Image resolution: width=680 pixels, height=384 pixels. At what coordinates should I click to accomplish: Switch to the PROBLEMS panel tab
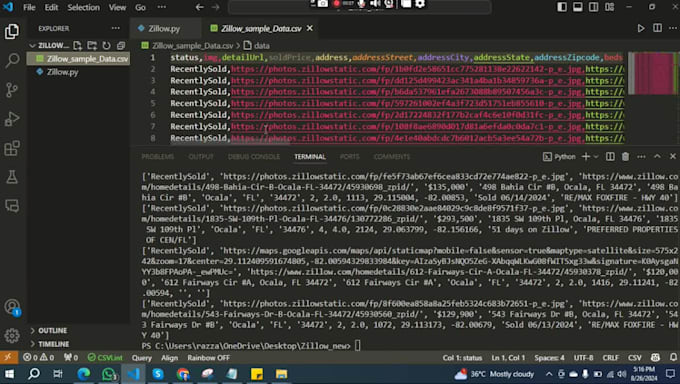[x=157, y=157]
